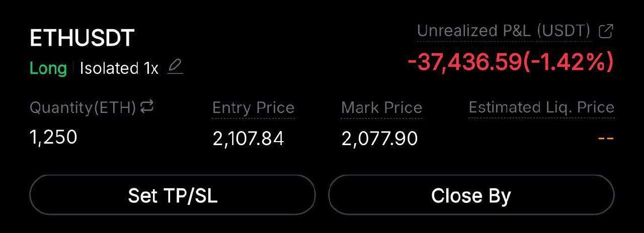Image resolution: width=644 pixels, height=233 pixels.
Task: Select the 1,250 quantity value
Action: coord(54,137)
